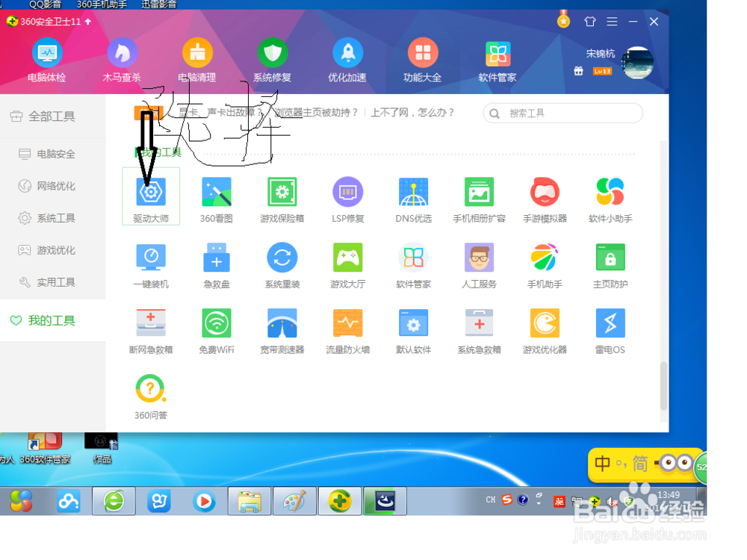Viewport: 747px width, 560px height.
Task: Launch the 手机助手 tool
Action: pyautogui.click(x=545, y=266)
